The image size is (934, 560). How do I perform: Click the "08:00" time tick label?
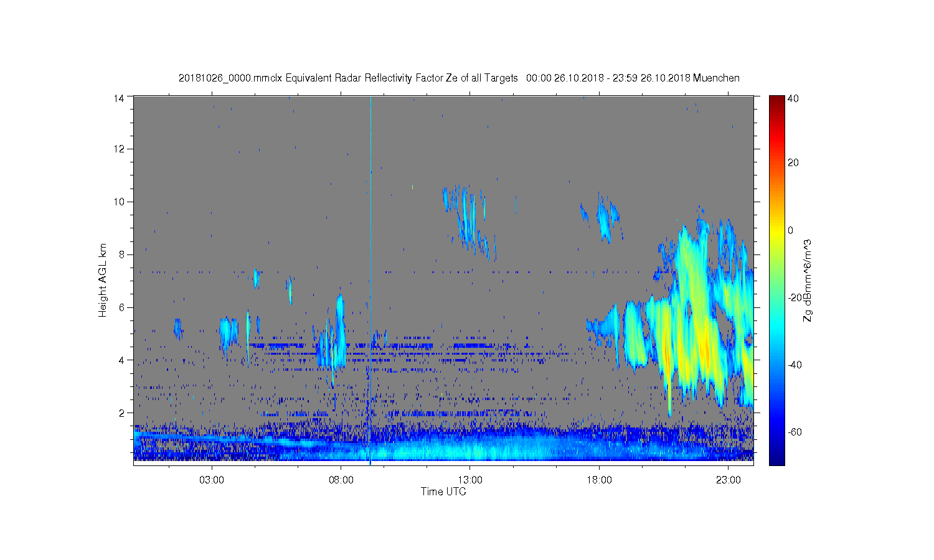click(341, 480)
